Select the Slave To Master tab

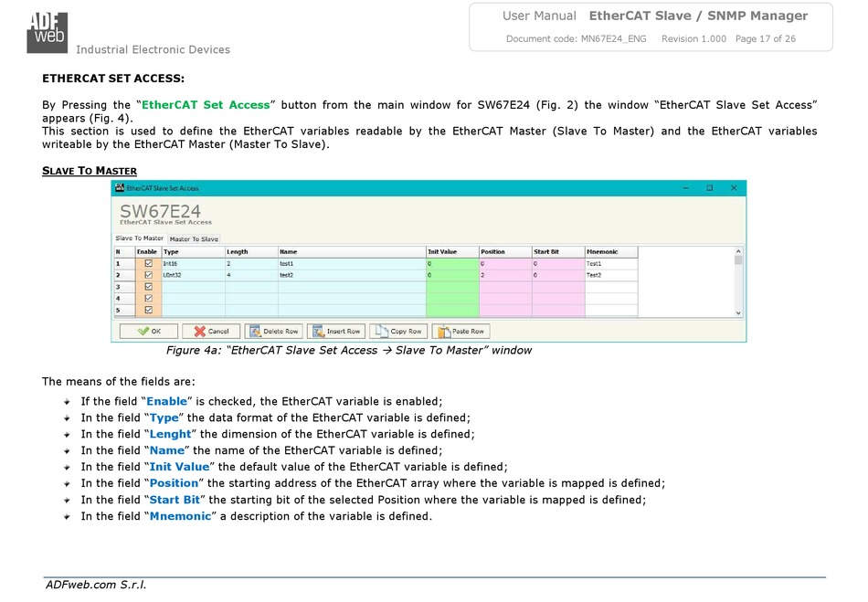140,238
